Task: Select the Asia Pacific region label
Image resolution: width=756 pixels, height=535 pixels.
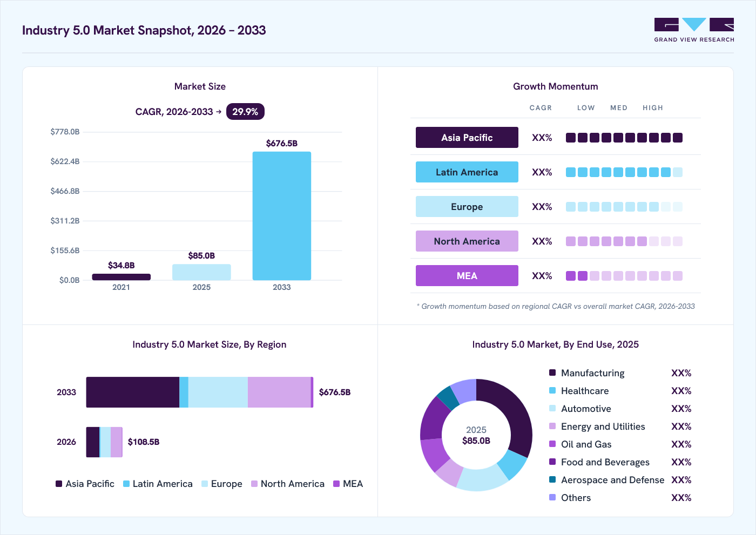Action: point(467,138)
